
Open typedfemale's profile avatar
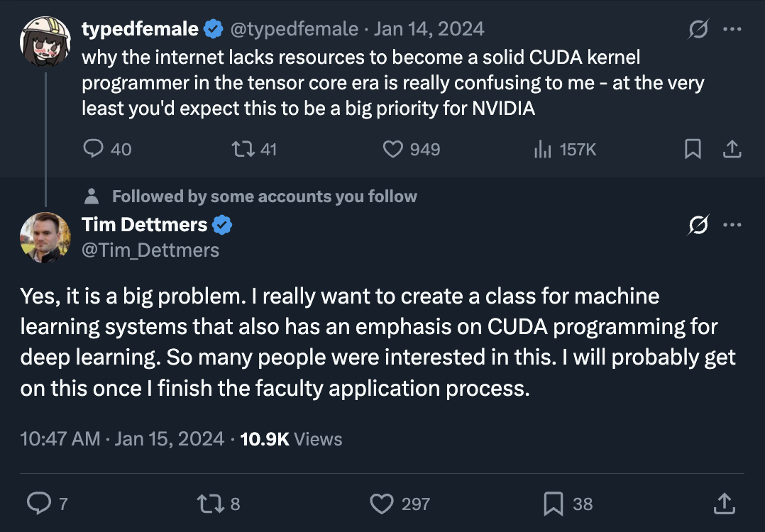[x=45, y=41]
